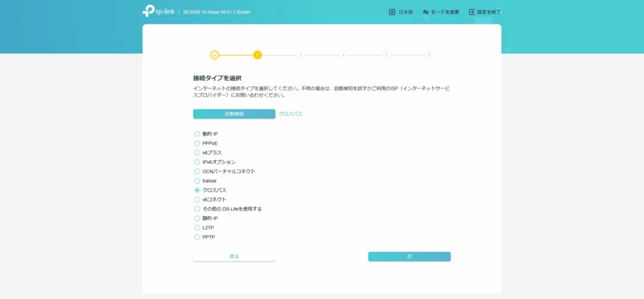Choose OCNバーチャルコネクト connection type

[x=197, y=171]
